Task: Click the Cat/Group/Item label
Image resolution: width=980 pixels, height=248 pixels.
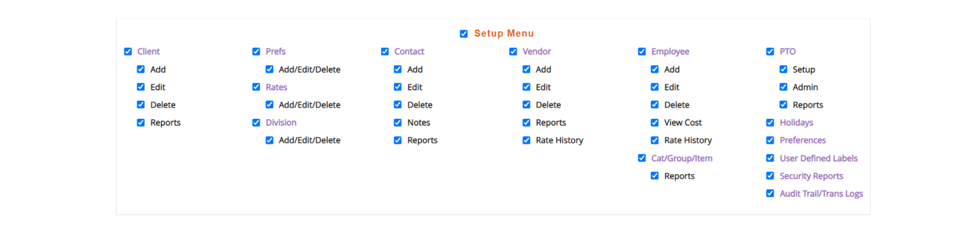Action: (x=682, y=158)
